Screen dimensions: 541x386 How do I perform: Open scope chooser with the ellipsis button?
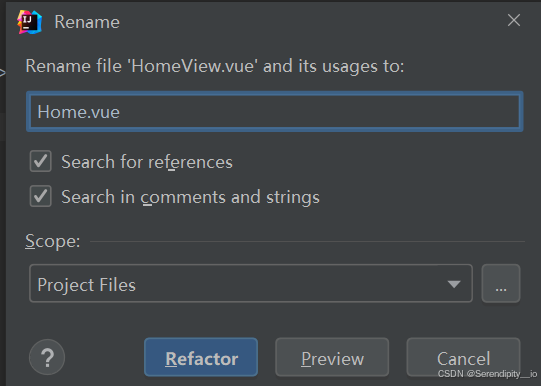(501, 283)
